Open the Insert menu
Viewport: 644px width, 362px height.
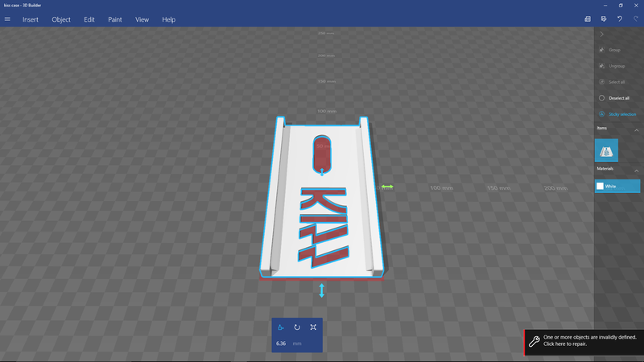[31, 19]
